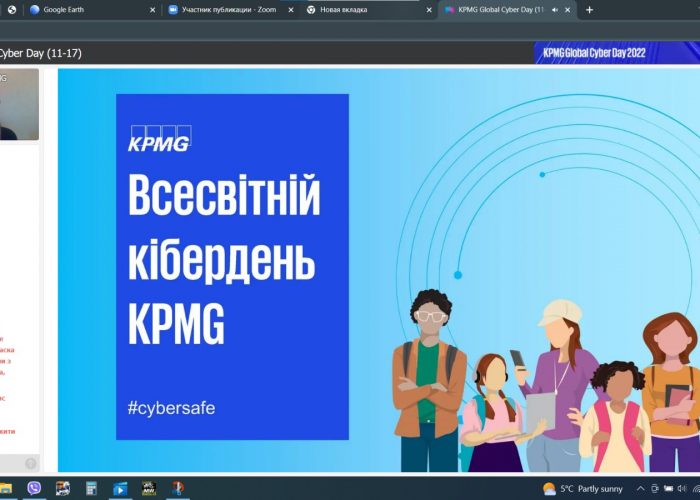Viewport: 700px width, 500px height.
Task: Click the KPMG logo on slide
Action: [x=158, y=139]
